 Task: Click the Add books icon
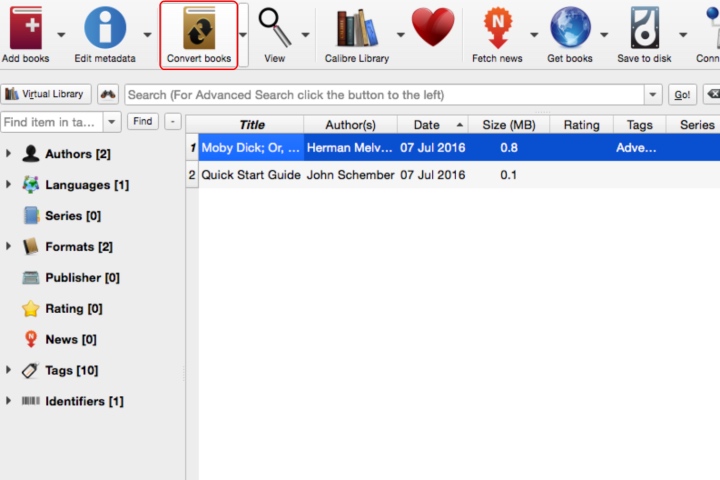point(26,28)
